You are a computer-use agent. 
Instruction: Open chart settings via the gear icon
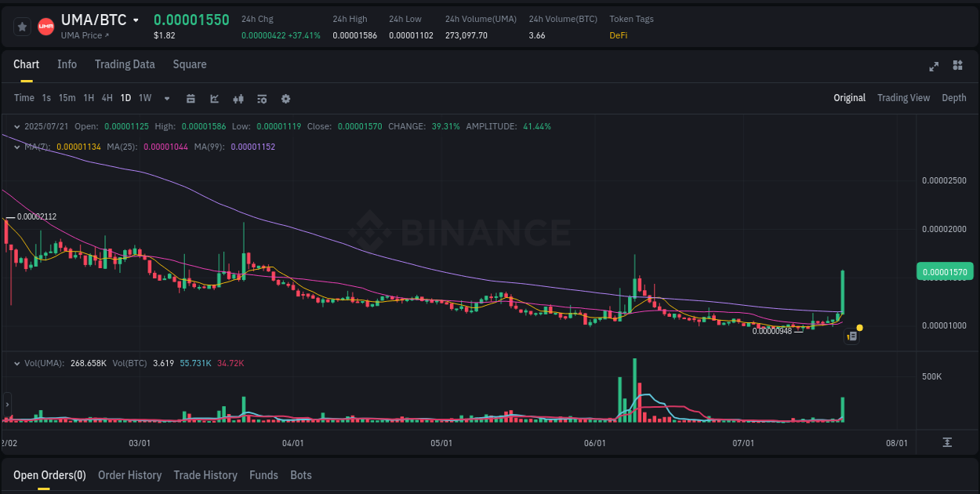(x=285, y=98)
